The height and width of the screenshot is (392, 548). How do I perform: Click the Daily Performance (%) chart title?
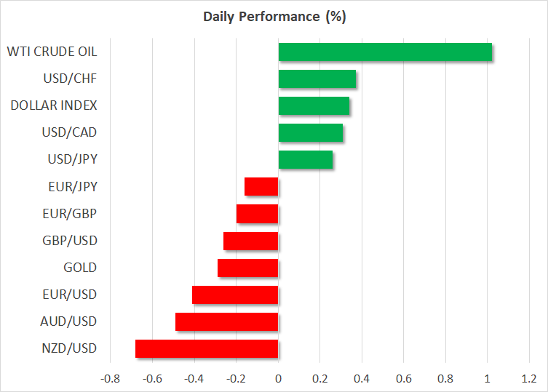click(274, 15)
